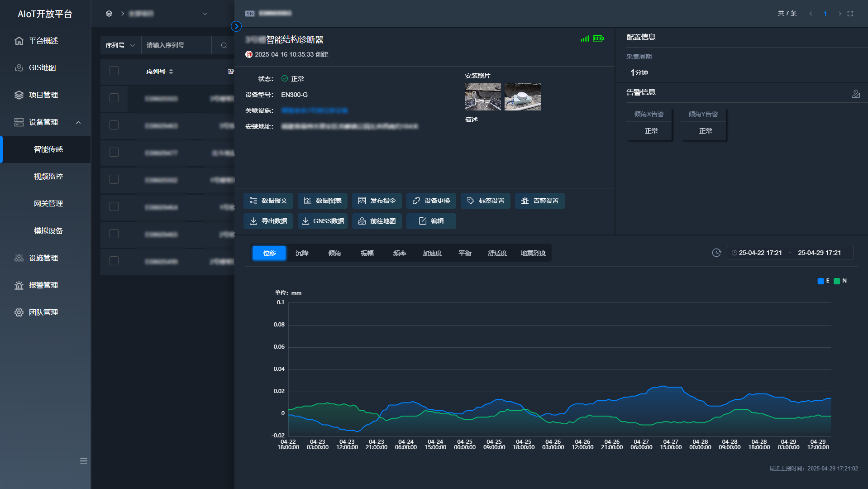
Task: Click the refresh time range icon
Action: [x=716, y=253]
